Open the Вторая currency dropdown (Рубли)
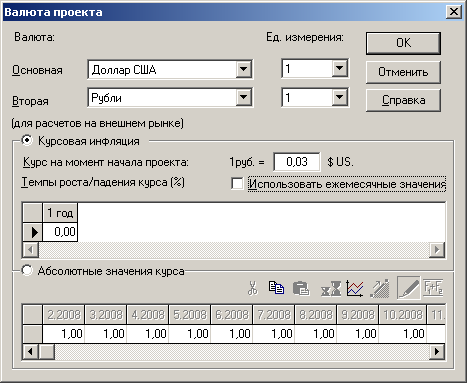The image size is (467, 383). click(244, 97)
